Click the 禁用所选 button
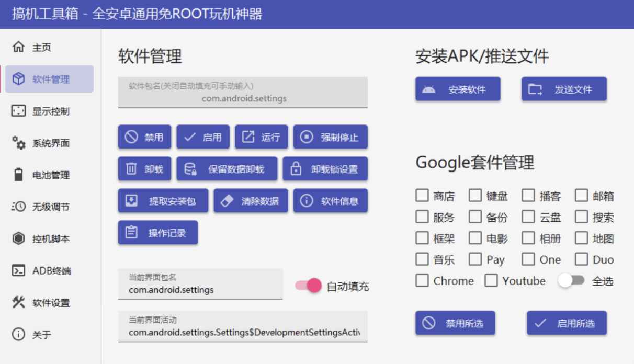This screenshot has width=634, height=364. (x=455, y=323)
